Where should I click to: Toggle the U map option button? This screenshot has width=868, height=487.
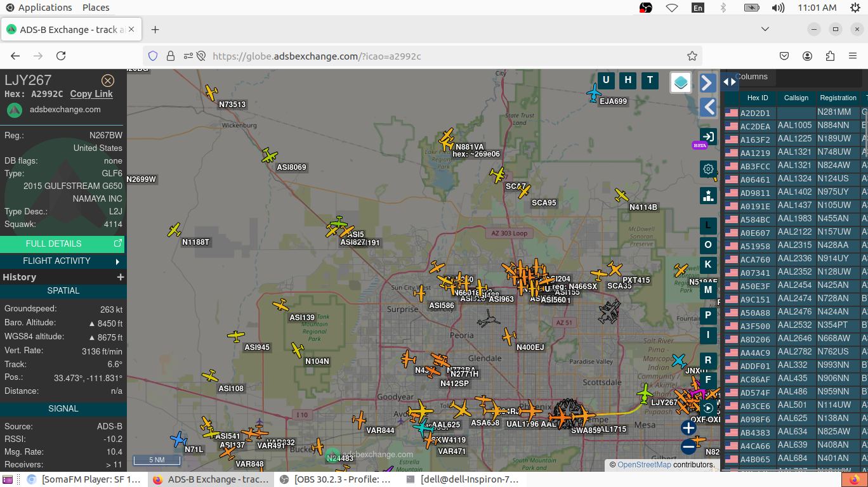[x=606, y=80]
